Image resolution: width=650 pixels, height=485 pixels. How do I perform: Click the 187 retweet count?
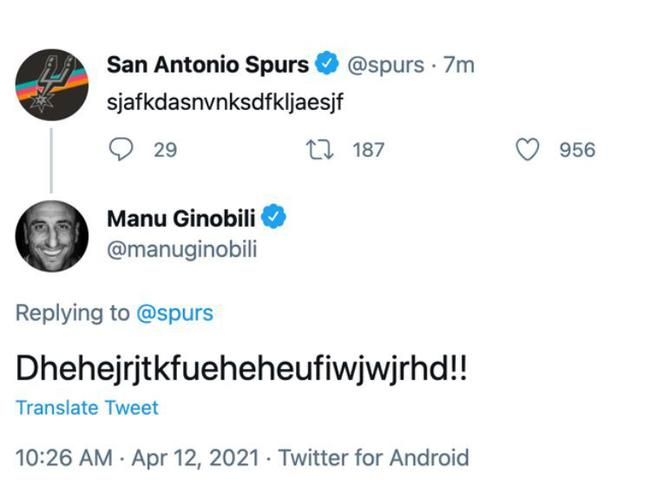point(369,150)
